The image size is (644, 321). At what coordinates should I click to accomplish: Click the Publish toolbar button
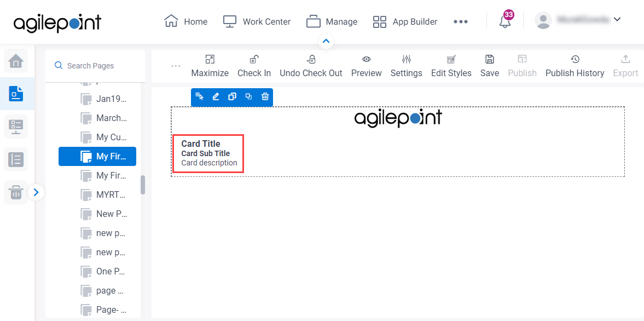pyautogui.click(x=523, y=66)
